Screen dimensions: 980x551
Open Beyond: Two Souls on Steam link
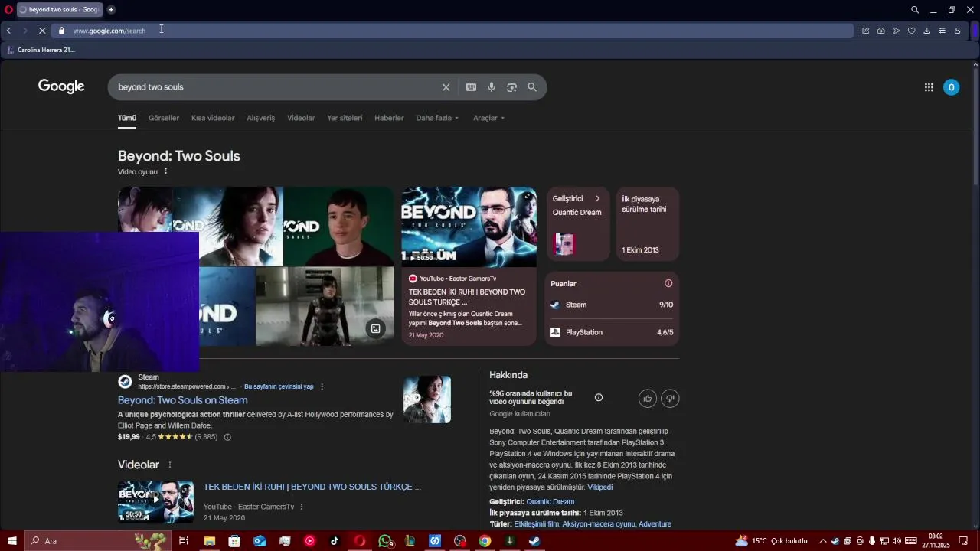[x=183, y=400]
